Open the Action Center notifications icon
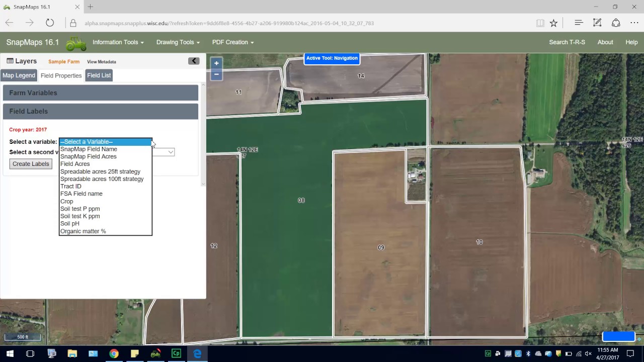The image size is (644, 362). click(x=630, y=353)
